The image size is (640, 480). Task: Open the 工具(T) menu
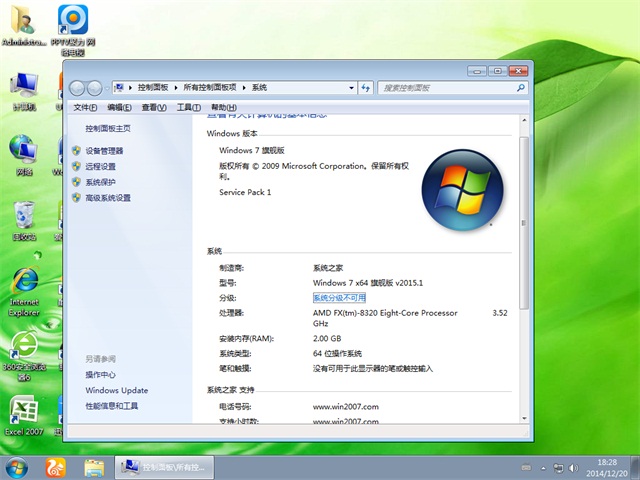click(x=189, y=107)
